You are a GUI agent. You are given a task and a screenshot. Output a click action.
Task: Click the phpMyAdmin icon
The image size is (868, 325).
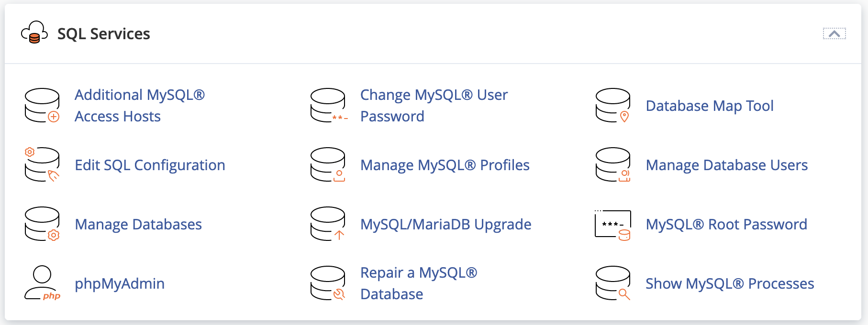(x=42, y=283)
